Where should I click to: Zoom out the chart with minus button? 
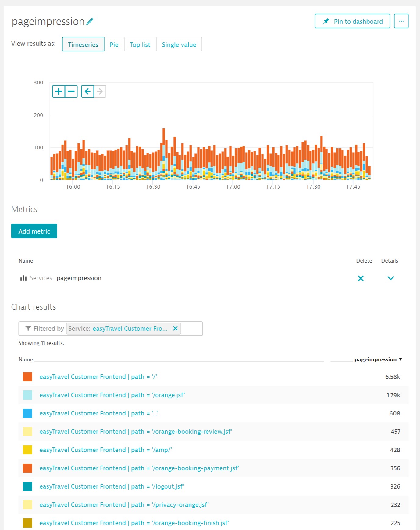[x=71, y=91]
